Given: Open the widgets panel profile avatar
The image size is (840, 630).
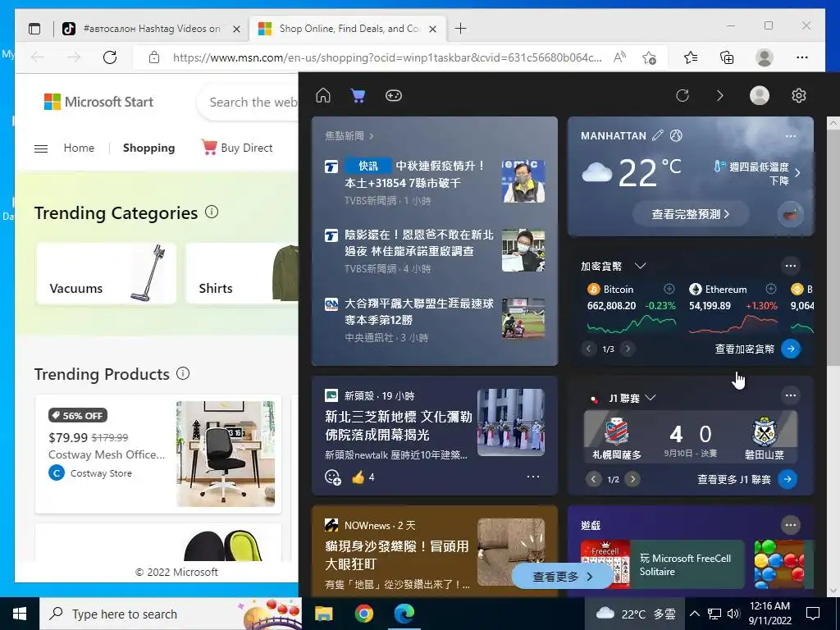Looking at the screenshot, I should pyautogui.click(x=759, y=95).
